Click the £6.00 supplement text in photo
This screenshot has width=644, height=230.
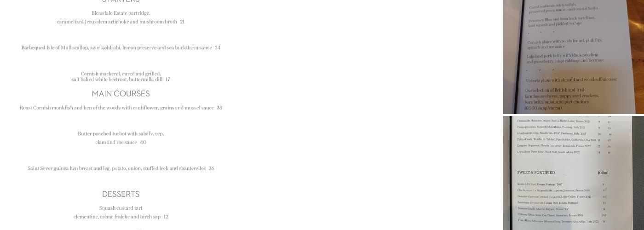tap(543, 108)
